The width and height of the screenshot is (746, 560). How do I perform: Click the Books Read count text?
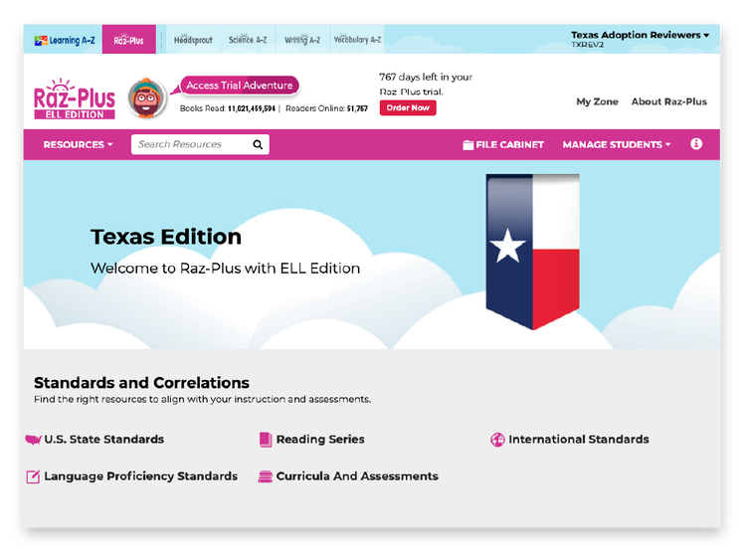coord(228,109)
